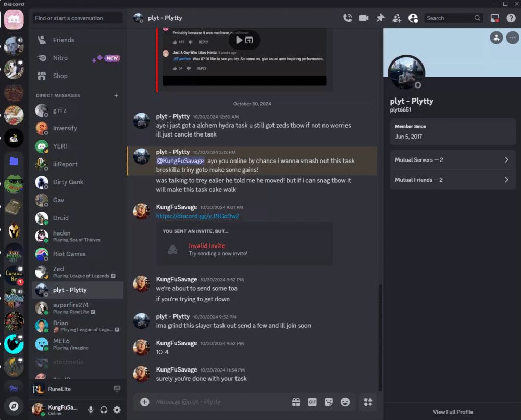Image resolution: width=521 pixels, height=420 pixels.
Task: Open DM with Gav
Action: tap(78, 200)
